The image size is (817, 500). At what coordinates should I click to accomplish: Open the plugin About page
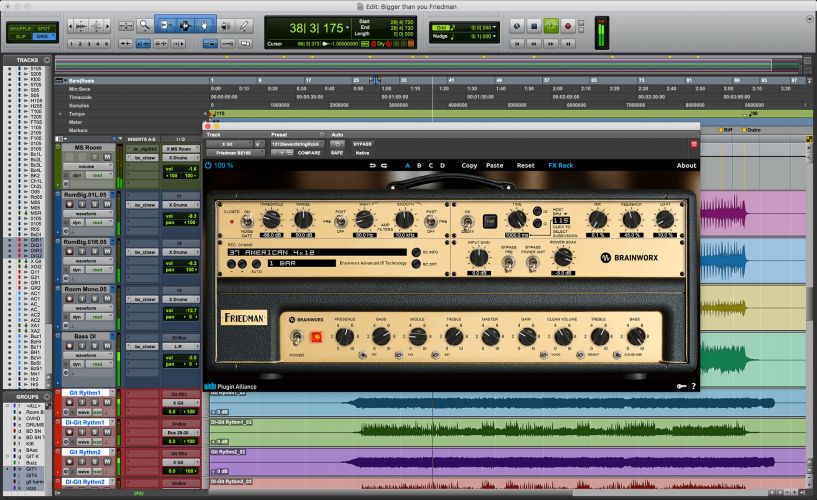(x=686, y=165)
